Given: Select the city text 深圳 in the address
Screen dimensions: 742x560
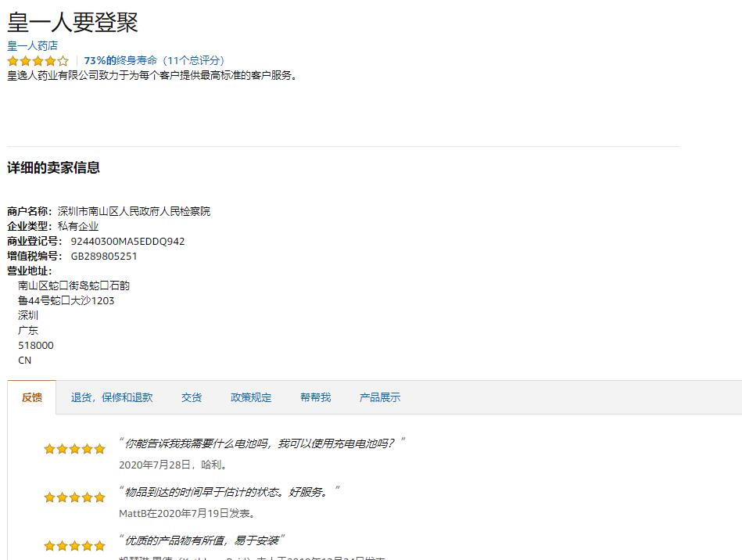Looking at the screenshot, I should tap(28, 315).
